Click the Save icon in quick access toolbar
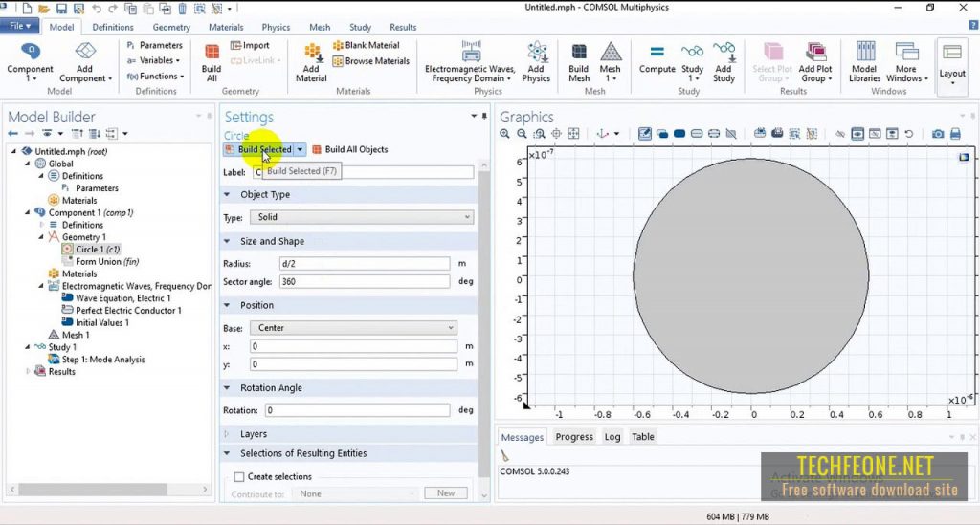This screenshot has height=525, width=980. (x=61, y=9)
